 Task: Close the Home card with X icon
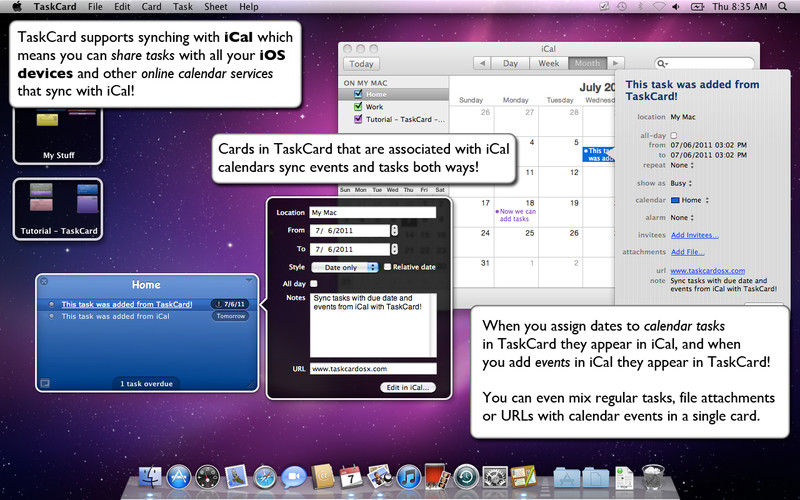pyautogui.click(x=44, y=281)
